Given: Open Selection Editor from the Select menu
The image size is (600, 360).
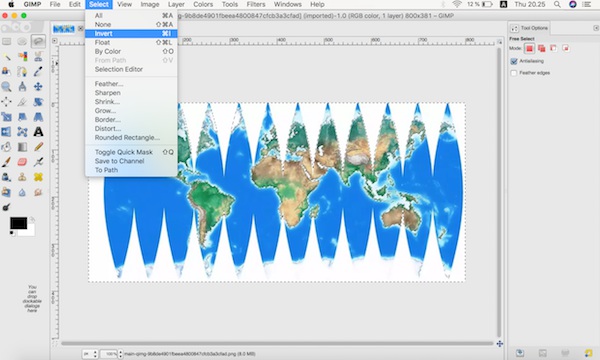Looking at the screenshot, I should tap(131, 69).
